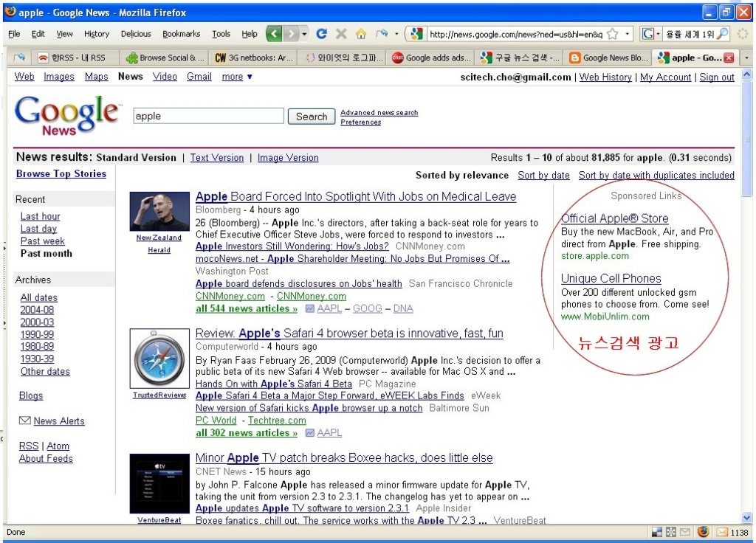Open the File menu
Viewport: 756px width, 543px height.
[x=14, y=34]
